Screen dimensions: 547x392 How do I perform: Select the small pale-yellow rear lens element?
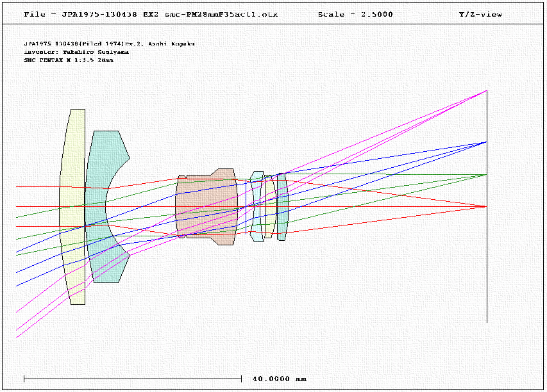pyautogui.click(x=270, y=207)
